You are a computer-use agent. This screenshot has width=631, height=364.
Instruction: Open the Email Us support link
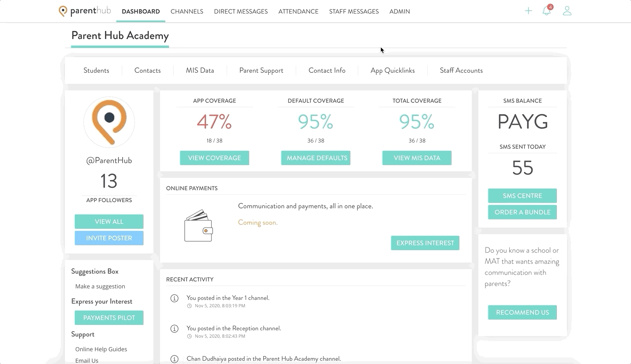pos(87,361)
